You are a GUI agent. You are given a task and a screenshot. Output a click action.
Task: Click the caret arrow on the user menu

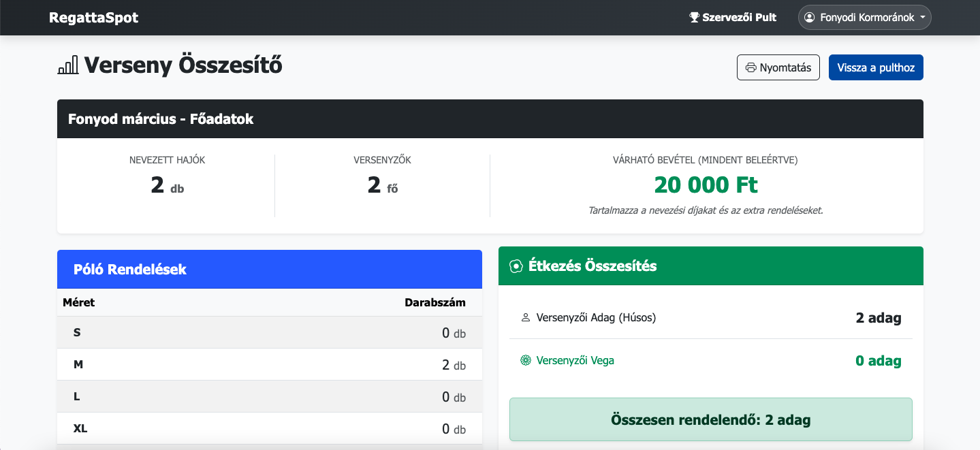tap(922, 18)
